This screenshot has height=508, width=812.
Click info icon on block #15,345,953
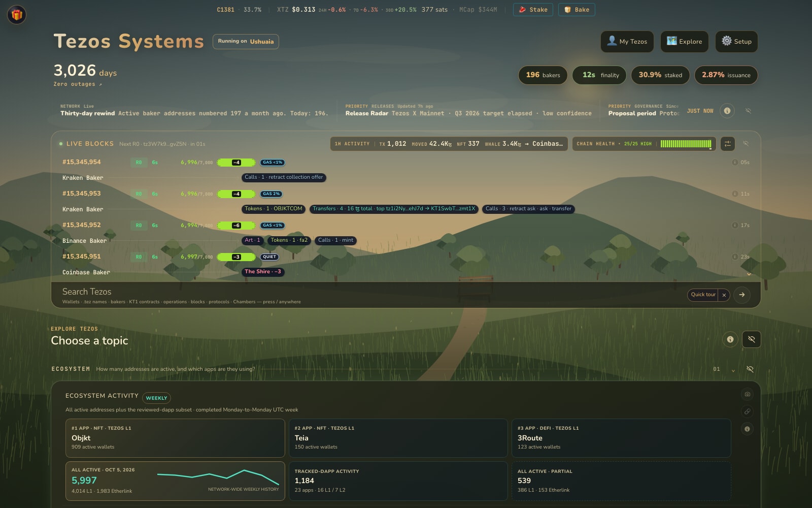[x=735, y=194]
